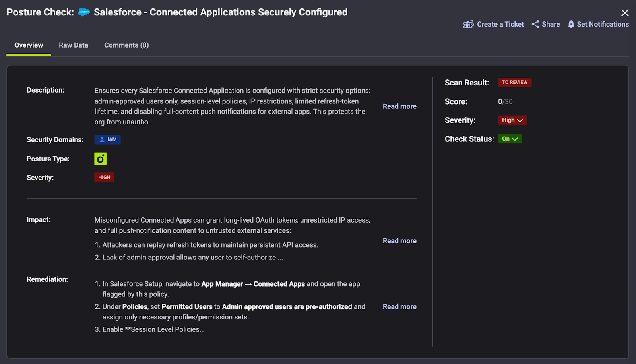Click the Security Domains label

[55, 140]
